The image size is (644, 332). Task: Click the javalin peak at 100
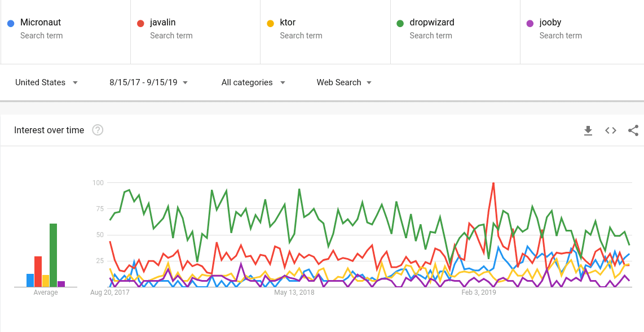pos(493,183)
